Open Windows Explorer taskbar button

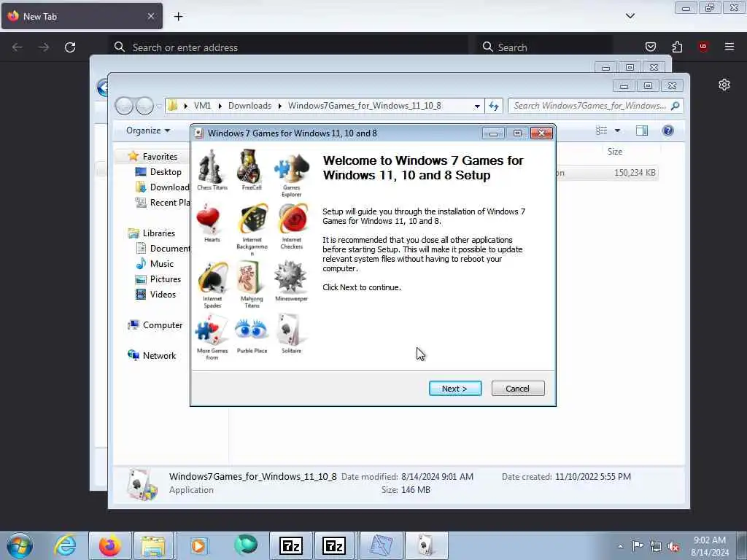point(153,545)
